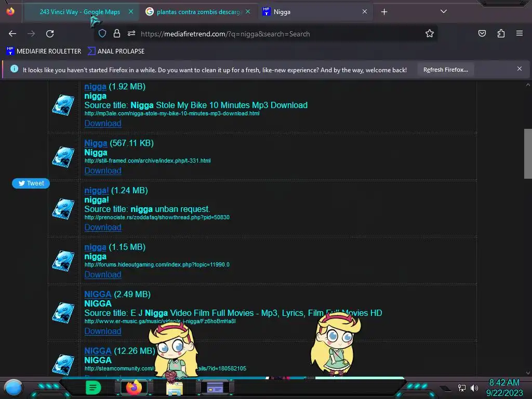
Task: Dismiss the welcome back notification bar
Action: (520, 69)
